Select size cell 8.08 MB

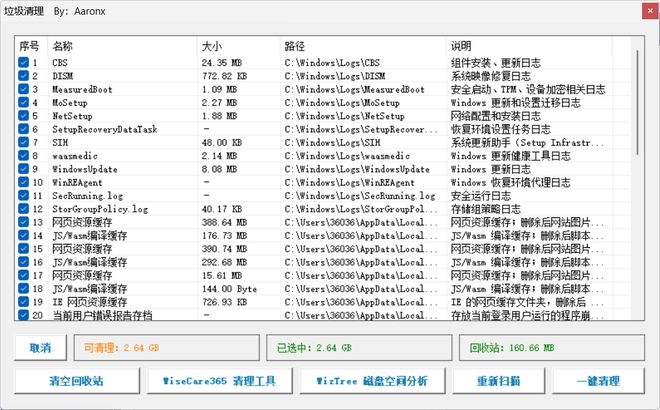point(219,169)
